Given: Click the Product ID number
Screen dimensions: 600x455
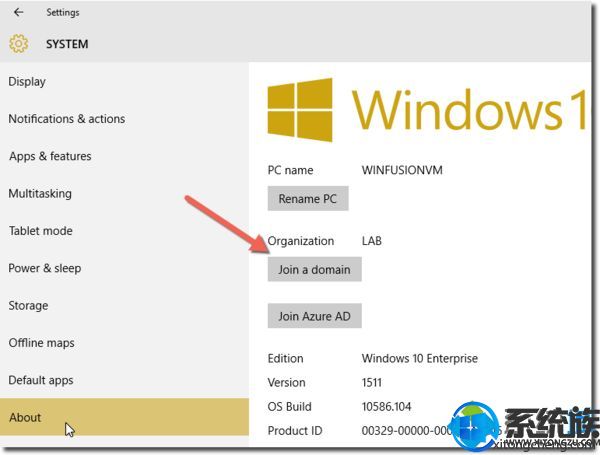Looking at the screenshot, I should point(432,431).
